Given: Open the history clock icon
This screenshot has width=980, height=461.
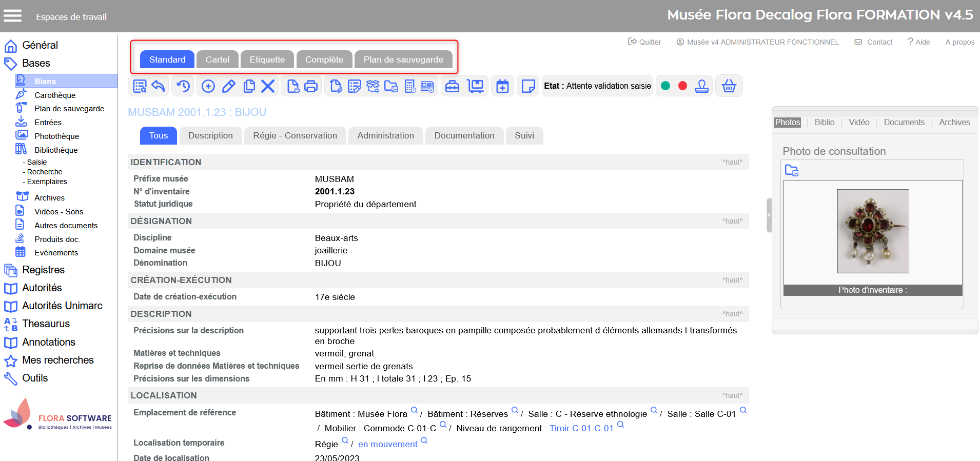Looking at the screenshot, I should [183, 86].
